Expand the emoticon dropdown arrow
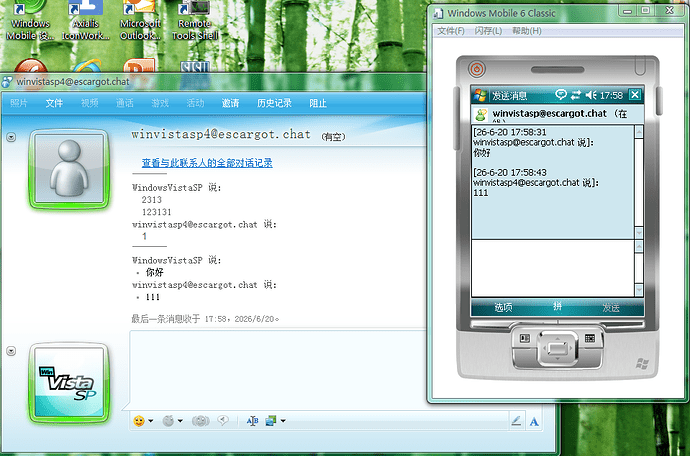Screen dimensions: 690x456 151,421
